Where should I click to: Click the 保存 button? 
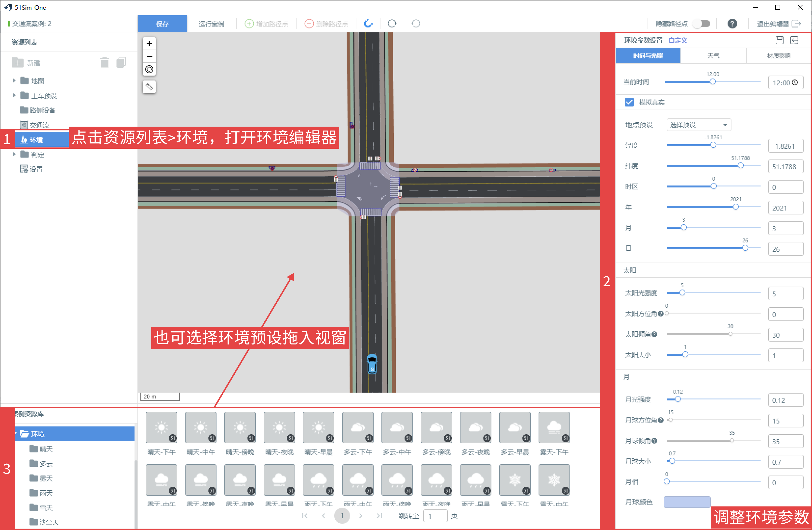[x=162, y=24]
